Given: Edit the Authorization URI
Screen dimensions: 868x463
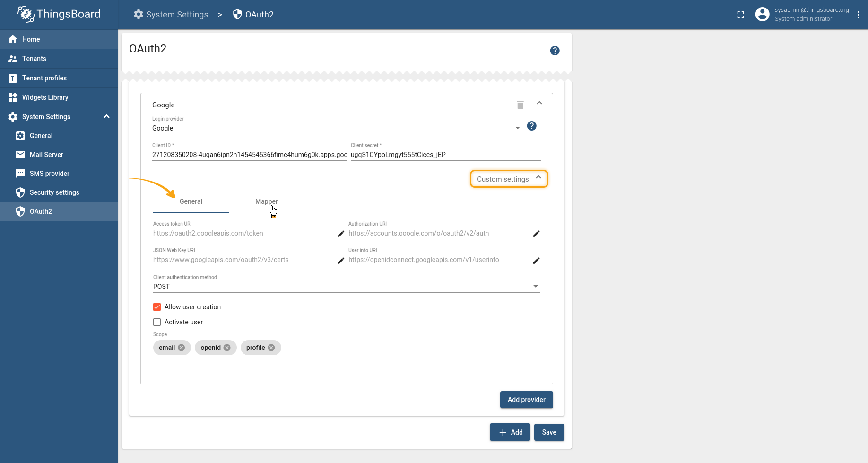Looking at the screenshot, I should click(x=536, y=234).
